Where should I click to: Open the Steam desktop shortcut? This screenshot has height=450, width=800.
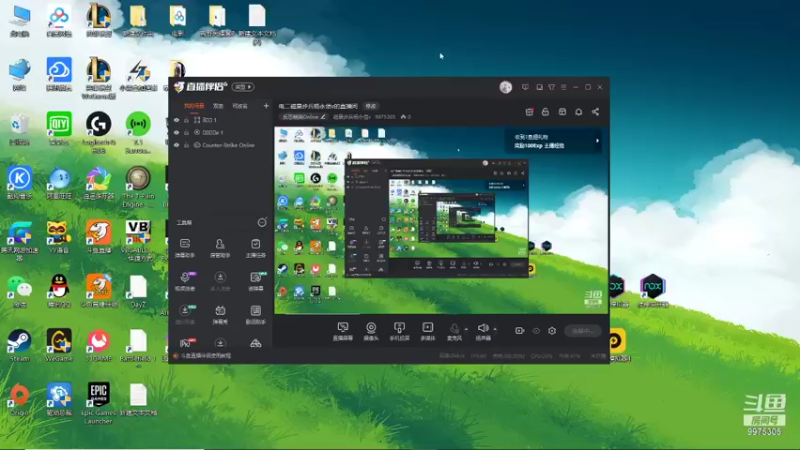(19, 345)
